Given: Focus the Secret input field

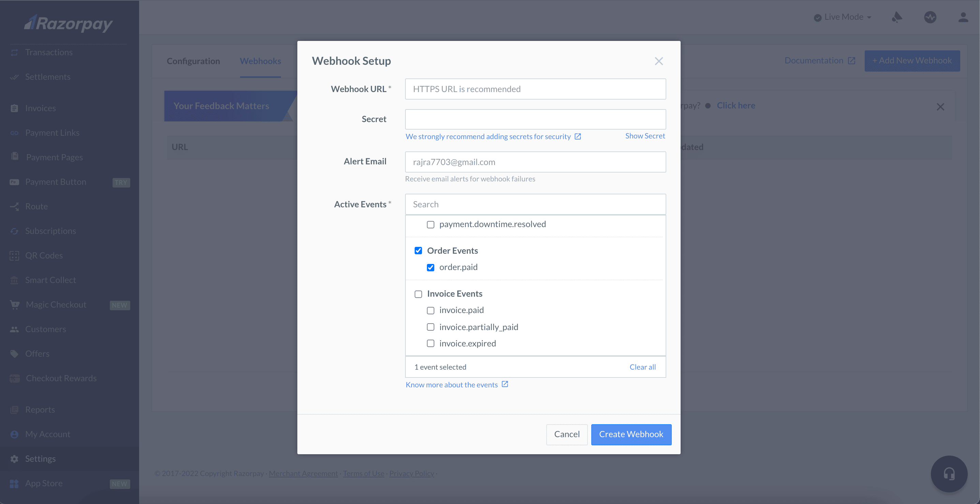Looking at the screenshot, I should [535, 119].
